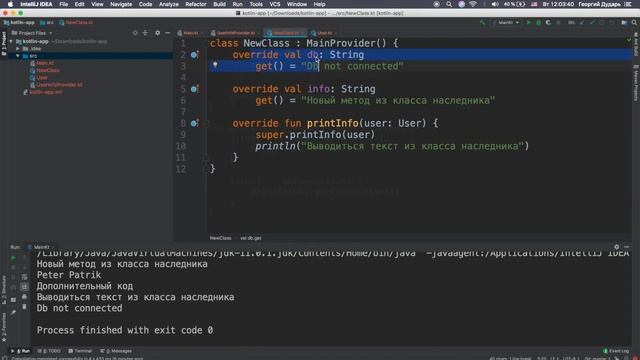Click the Run tool window tab at bottom
The image size is (640, 360).
click(x=20, y=351)
